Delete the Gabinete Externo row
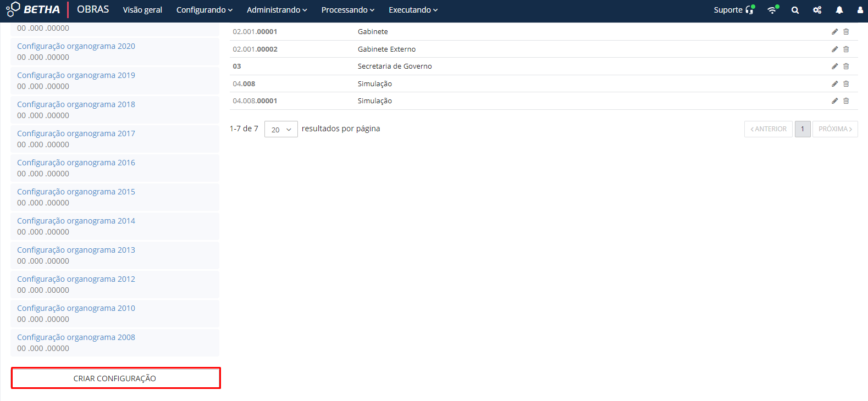The height and width of the screenshot is (401, 868). pos(846,49)
